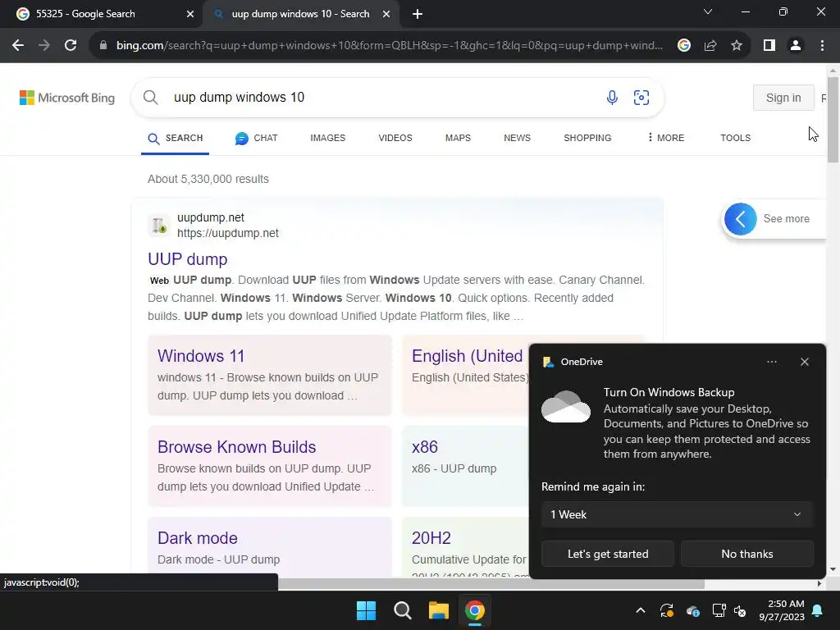The width and height of the screenshot is (840, 630).
Task: Open File Explorer from taskbar
Action: point(438,610)
